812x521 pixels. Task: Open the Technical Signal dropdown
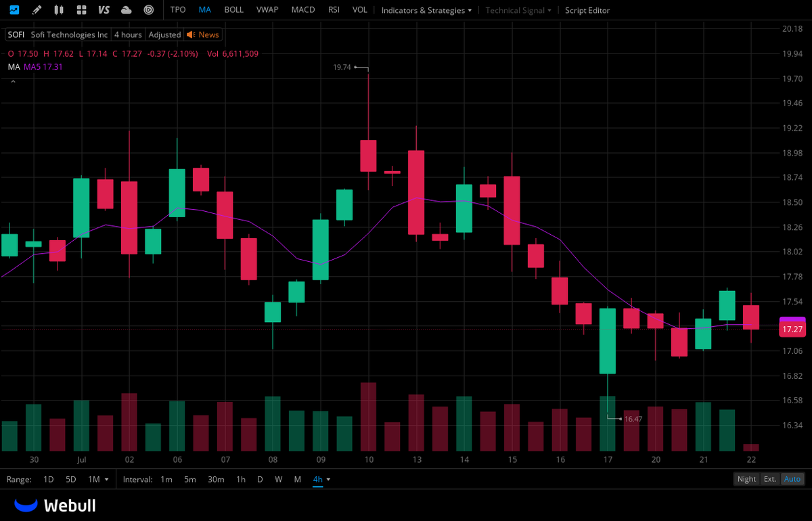point(519,10)
